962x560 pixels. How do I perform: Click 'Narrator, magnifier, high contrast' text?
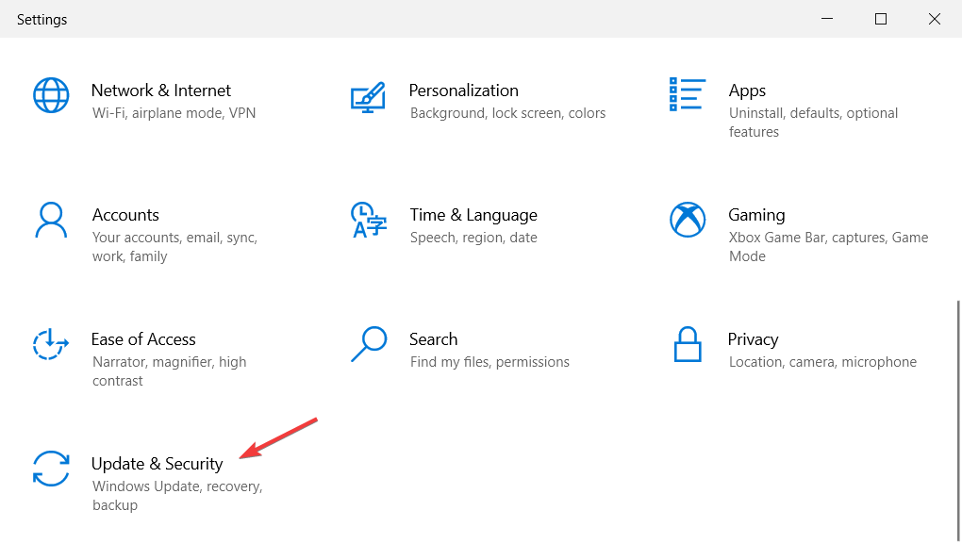[x=169, y=371]
